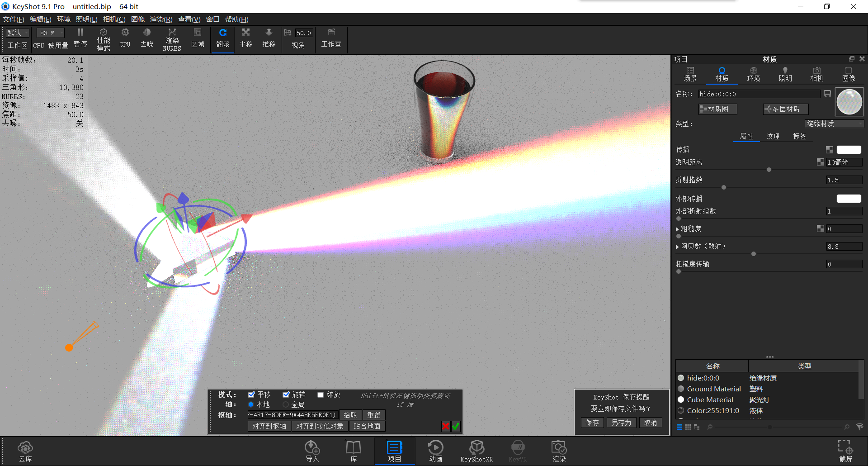868x466 pixels.
Task: Open the 相机(C) menu
Action: click(x=113, y=19)
